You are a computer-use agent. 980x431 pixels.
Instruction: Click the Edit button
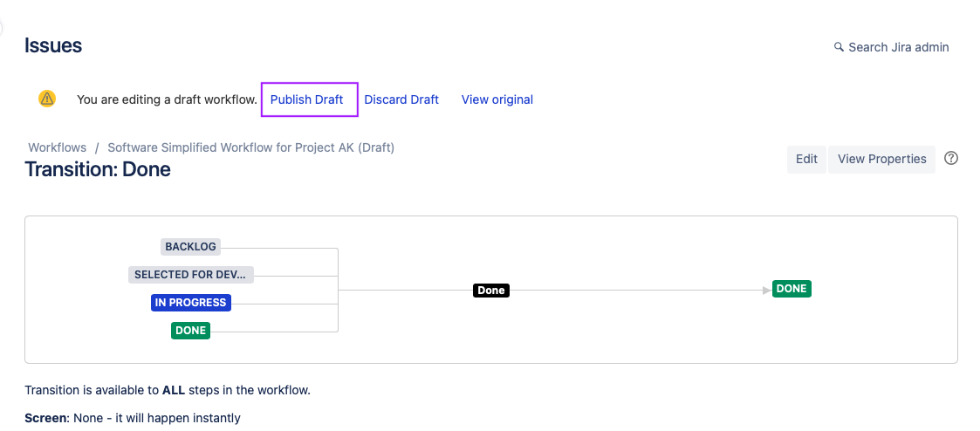pyautogui.click(x=806, y=159)
